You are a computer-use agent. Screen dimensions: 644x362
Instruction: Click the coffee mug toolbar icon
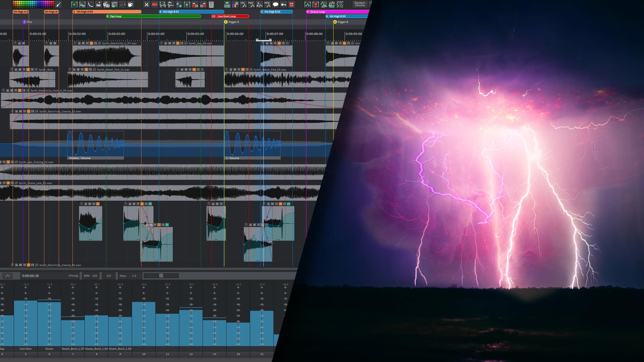coord(130,4)
